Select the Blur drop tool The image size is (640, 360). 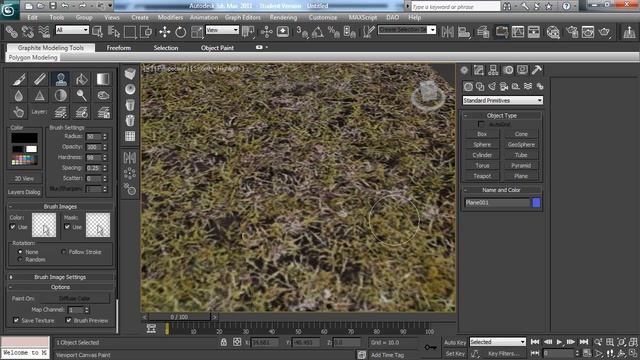tap(18, 96)
